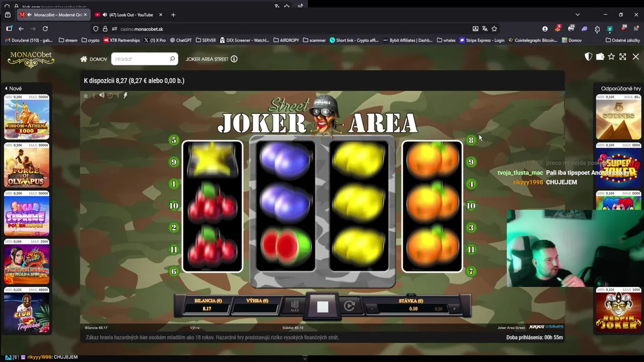Add game to favourites star icon
The height and width of the screenshot is (362, 644).
pyautogui.click(x=611, y=57)
